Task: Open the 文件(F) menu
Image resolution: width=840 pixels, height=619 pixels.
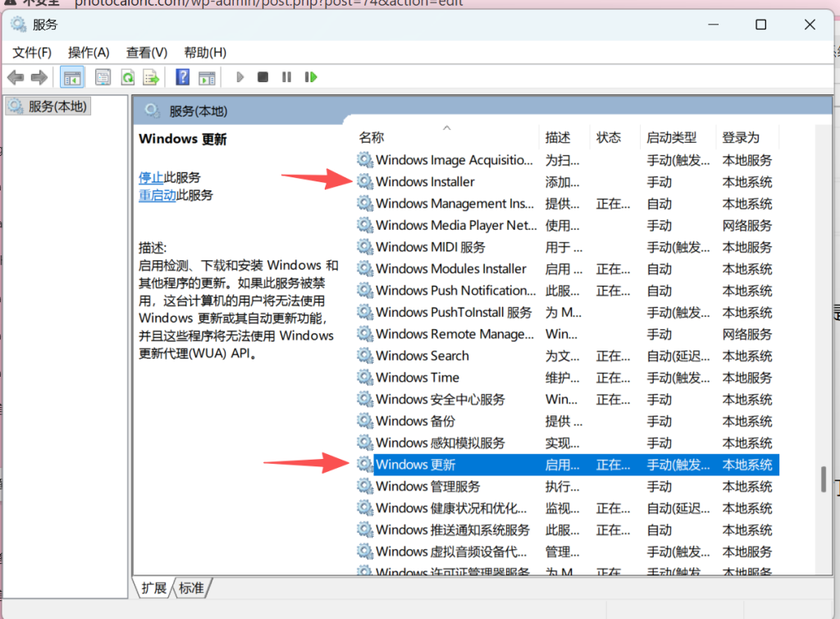Action: (x=32, y=53)
